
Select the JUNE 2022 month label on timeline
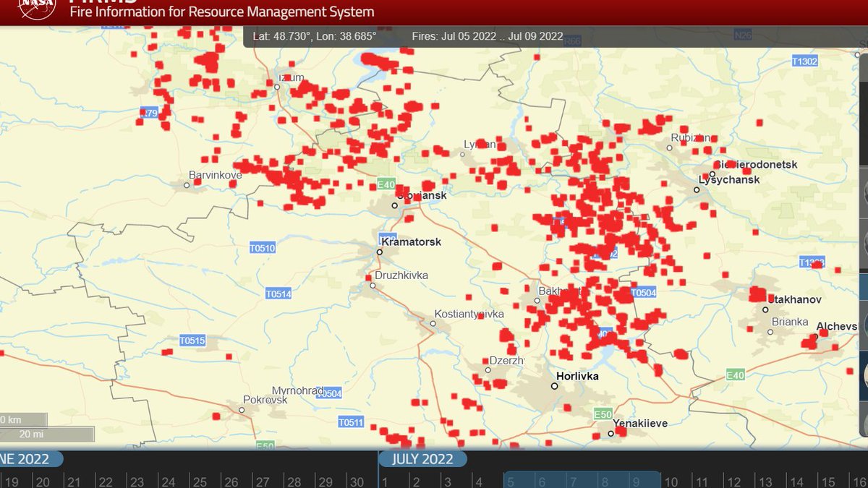coord(30,459)
